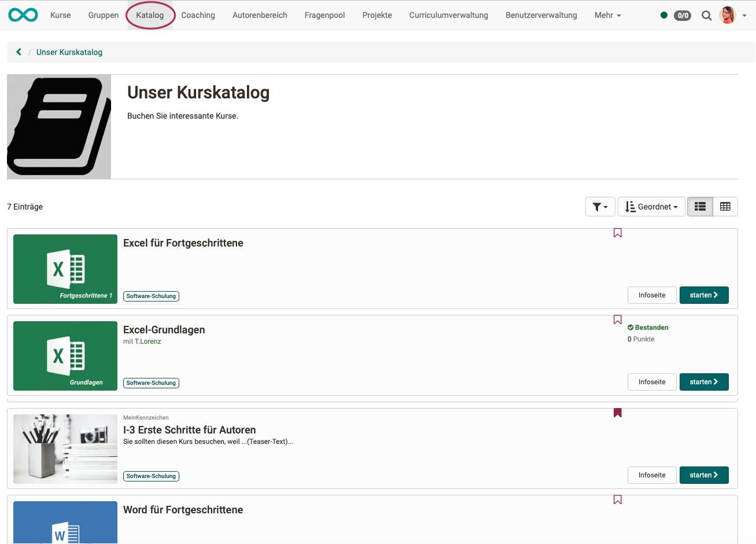
Task: Start the Excel für Fortgeschrittene course
Action: pos(703,295)
